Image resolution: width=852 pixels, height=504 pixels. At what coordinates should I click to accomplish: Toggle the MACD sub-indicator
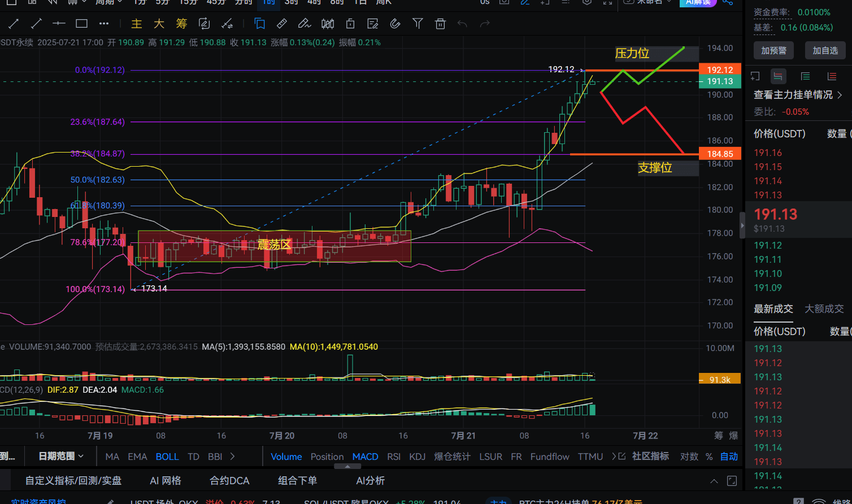click(365, 457)
